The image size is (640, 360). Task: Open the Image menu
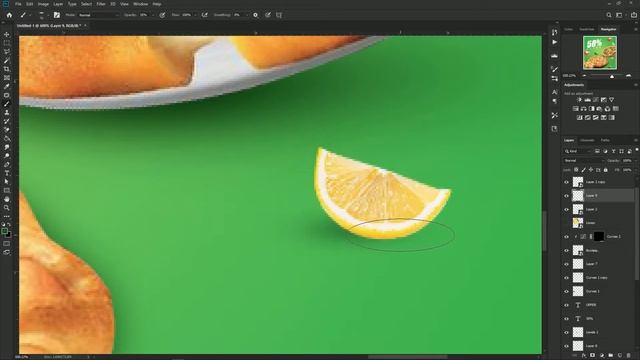[43, 4]
